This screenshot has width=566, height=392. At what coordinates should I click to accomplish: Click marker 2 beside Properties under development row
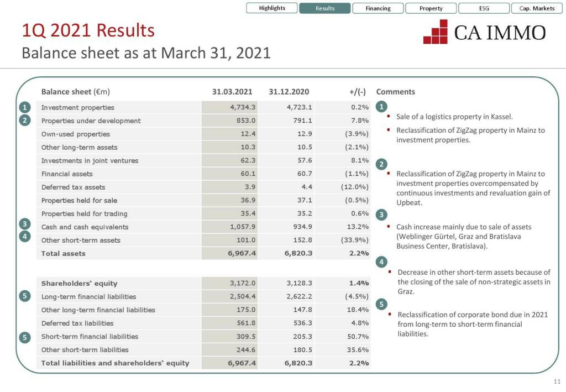pos(24,121)
